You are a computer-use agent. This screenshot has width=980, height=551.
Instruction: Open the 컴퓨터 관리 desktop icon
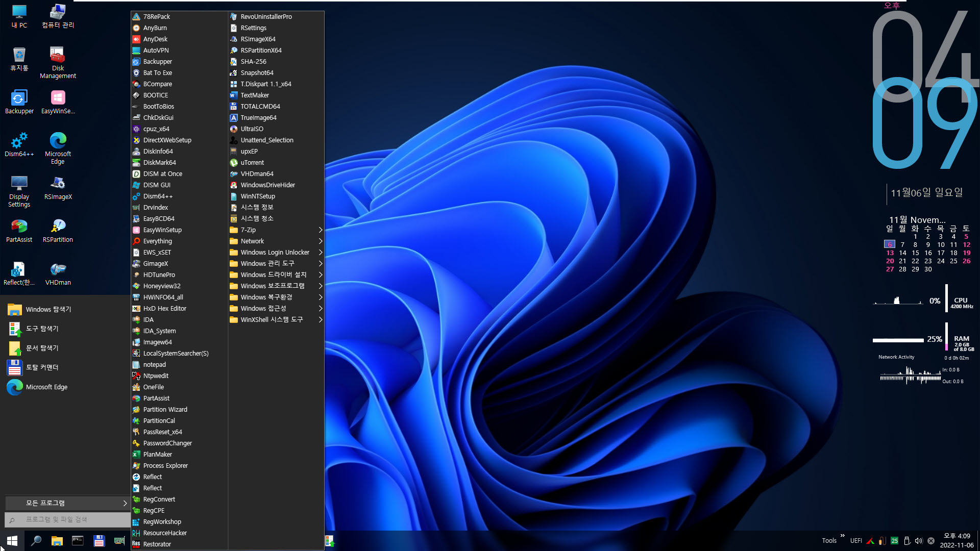click(58, 16)
